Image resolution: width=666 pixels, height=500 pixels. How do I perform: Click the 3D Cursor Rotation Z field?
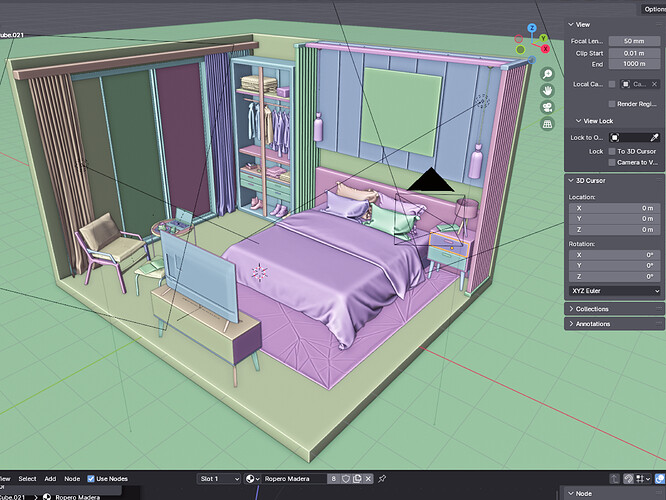point(615,277)
